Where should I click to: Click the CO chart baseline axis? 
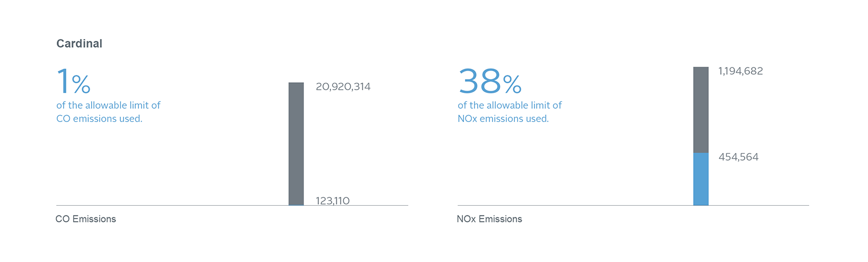pyautogui.click(x=232, y=205)
